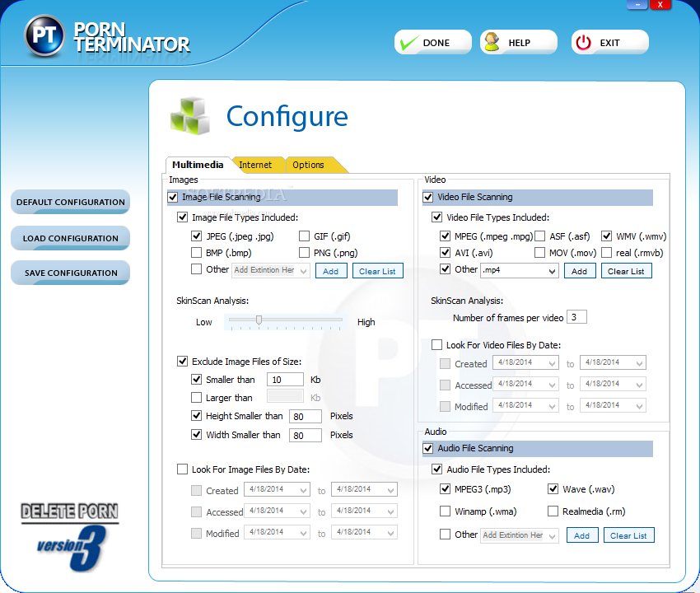
Task: Add the video extension .mp4
Action: point(580,271)
